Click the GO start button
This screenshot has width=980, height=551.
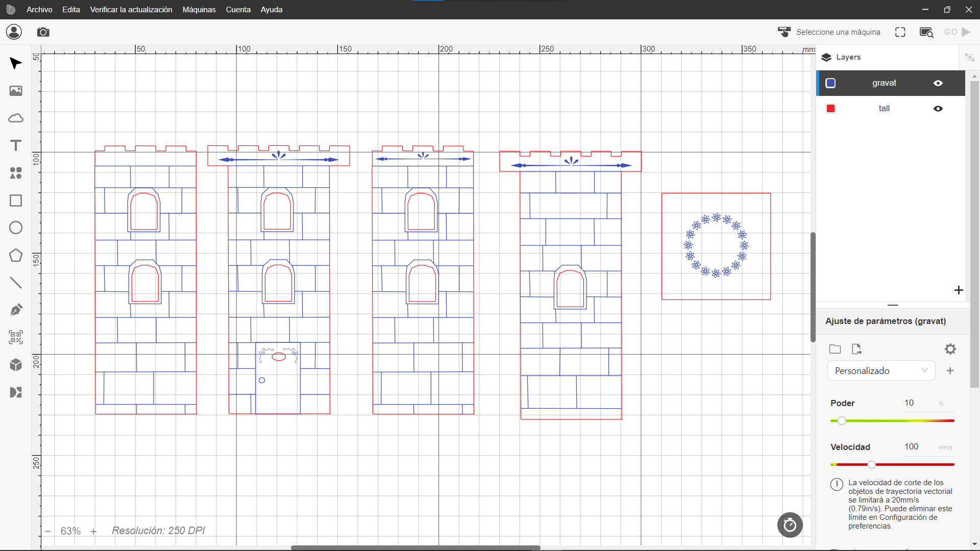point(957,32)
